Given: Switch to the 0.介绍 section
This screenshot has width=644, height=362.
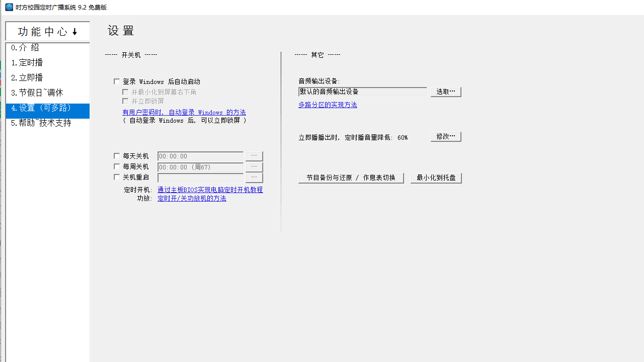Looking at the screenshot, I should click(x=26, y=47).
